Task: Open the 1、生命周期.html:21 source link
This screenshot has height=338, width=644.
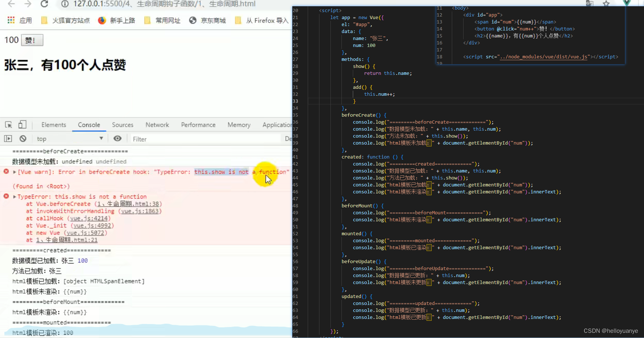Action: click(67, 240)
